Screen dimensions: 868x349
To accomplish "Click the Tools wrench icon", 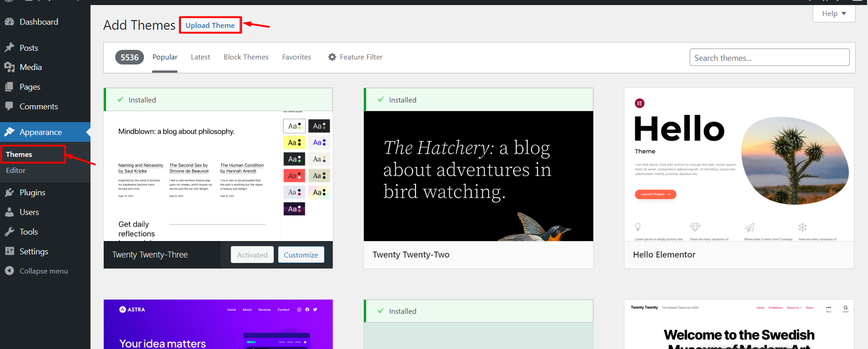I will [9, 231].
